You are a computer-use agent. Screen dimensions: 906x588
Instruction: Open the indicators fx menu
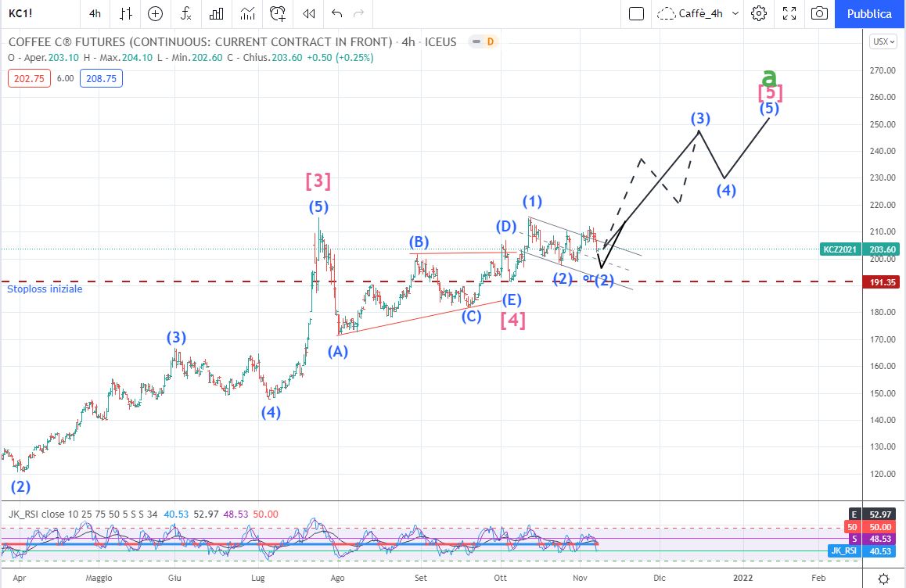pyautogui.click(x=186, y=13)
